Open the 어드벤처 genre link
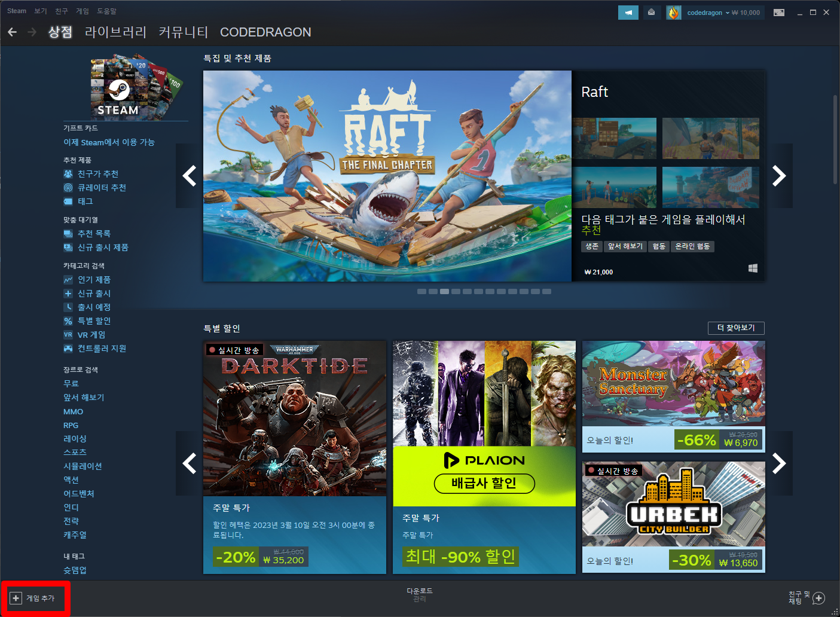The height and width of the screenshot is (617, 840). pos(79,494)
